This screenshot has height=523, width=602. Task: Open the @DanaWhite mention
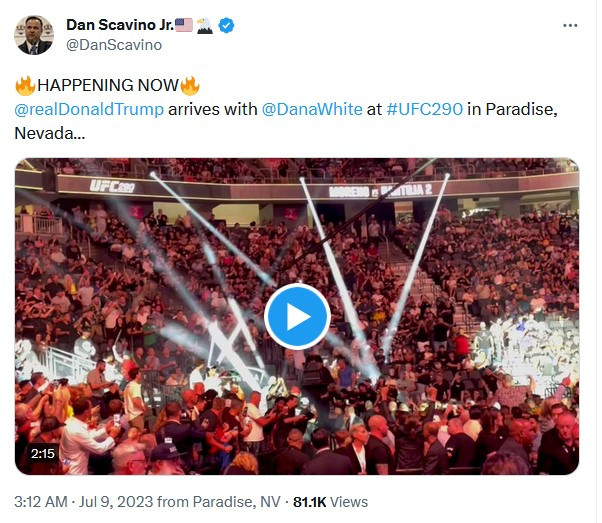tap(312, 109)
